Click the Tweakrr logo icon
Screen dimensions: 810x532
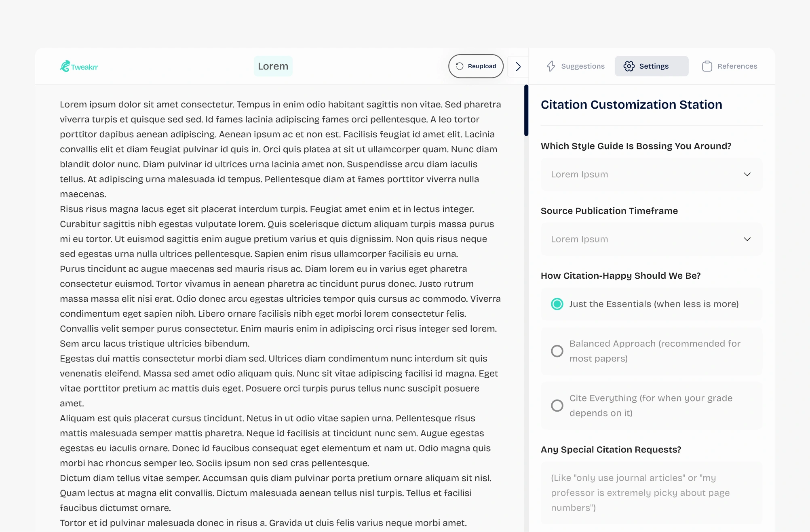pos(65,66)
